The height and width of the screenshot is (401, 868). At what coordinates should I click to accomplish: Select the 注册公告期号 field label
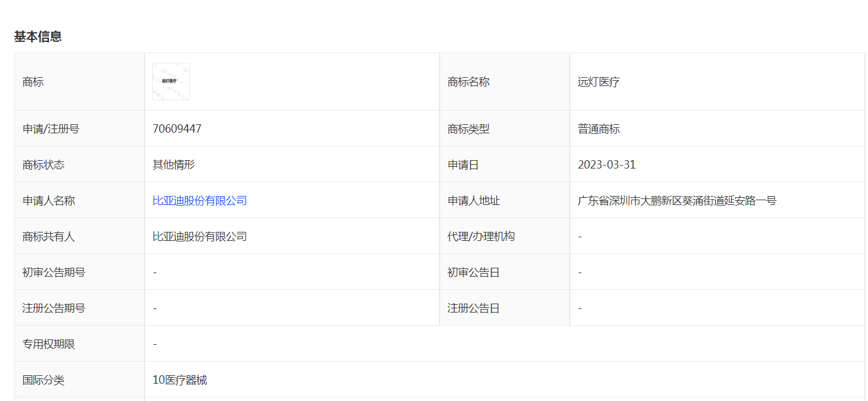click(54, 308)
